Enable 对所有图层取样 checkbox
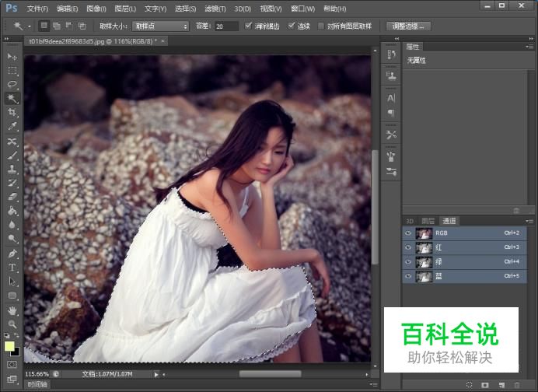The image size is (538, 392). point(321,26)
